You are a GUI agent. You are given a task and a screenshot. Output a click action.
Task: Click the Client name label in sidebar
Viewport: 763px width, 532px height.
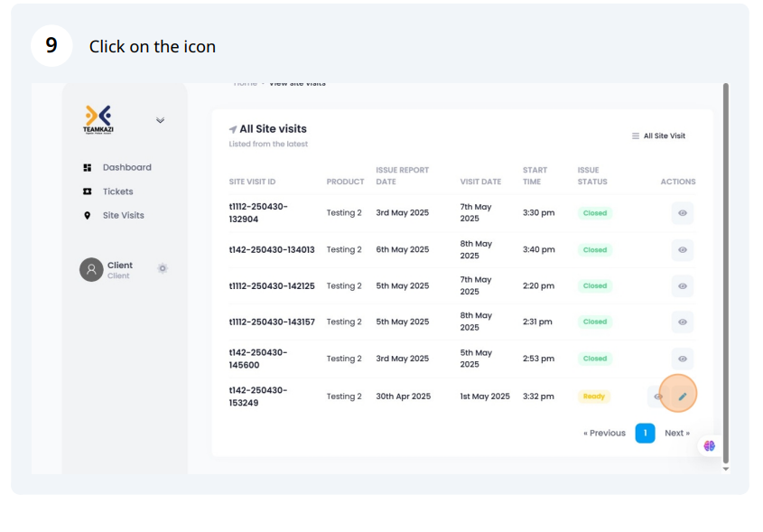tap(120, 266)
